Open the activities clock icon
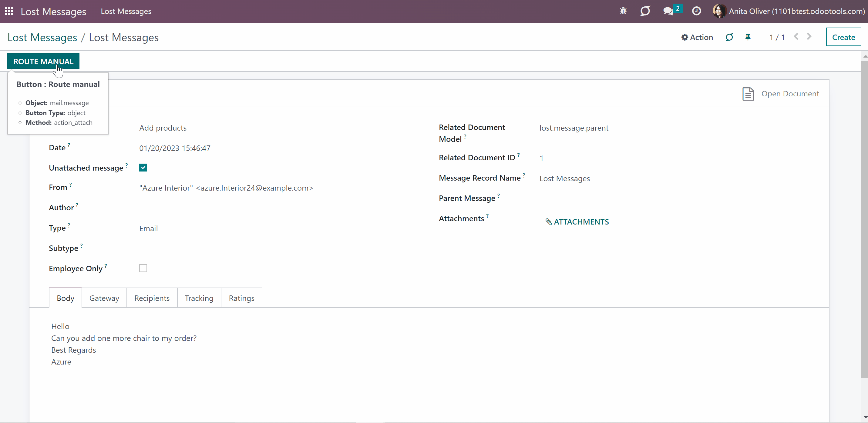868x423 pixels. tap(696, 11)
